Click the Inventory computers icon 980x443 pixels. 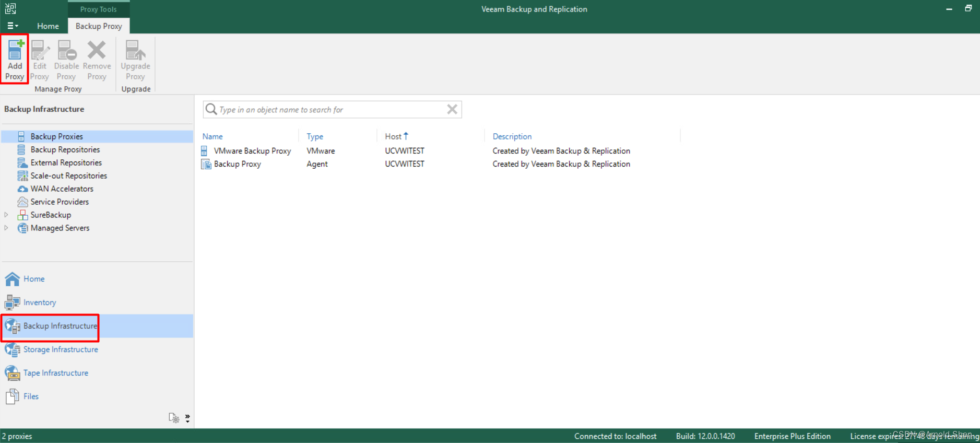tap(13, 302)
